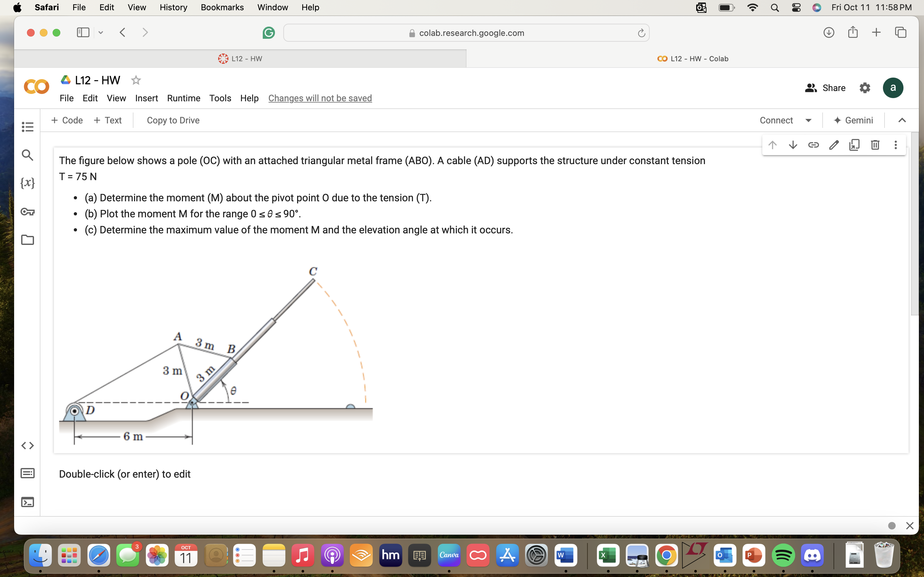Open the Runtime menu

(x=184, y=98)
